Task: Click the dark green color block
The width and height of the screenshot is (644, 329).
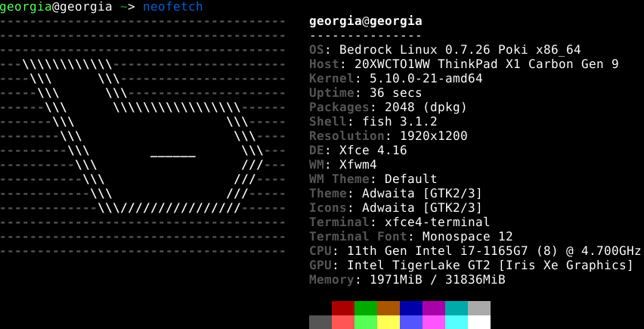Action: tap(366, 308)
